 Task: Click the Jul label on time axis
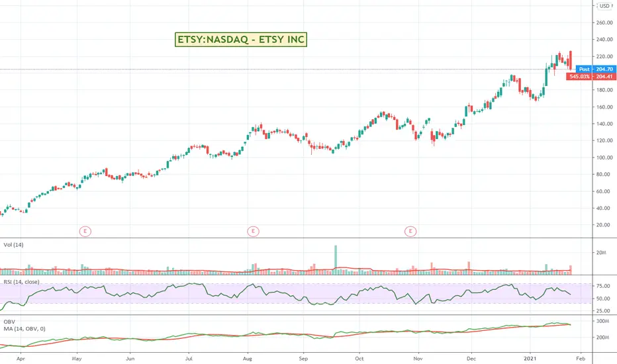pos(189,359)
